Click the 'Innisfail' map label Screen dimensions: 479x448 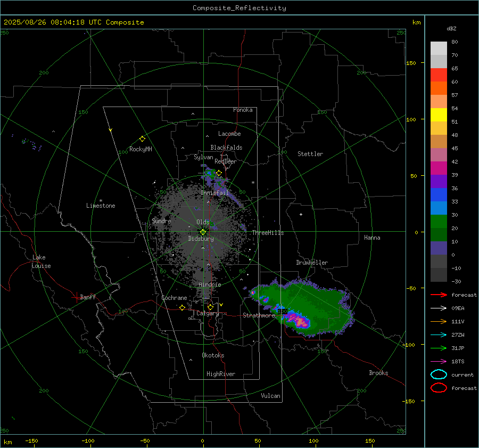215,193
